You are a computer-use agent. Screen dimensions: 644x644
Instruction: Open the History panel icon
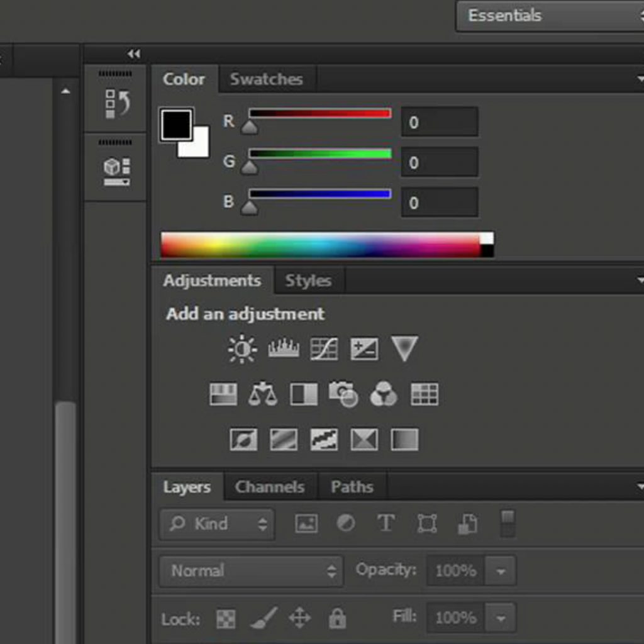tap(117, 103)
